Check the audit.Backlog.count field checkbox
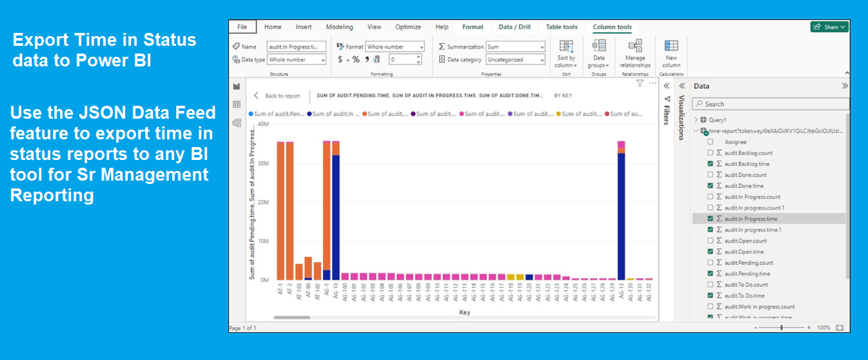Viewport: 868px width, 360px height. click(710, 153)
